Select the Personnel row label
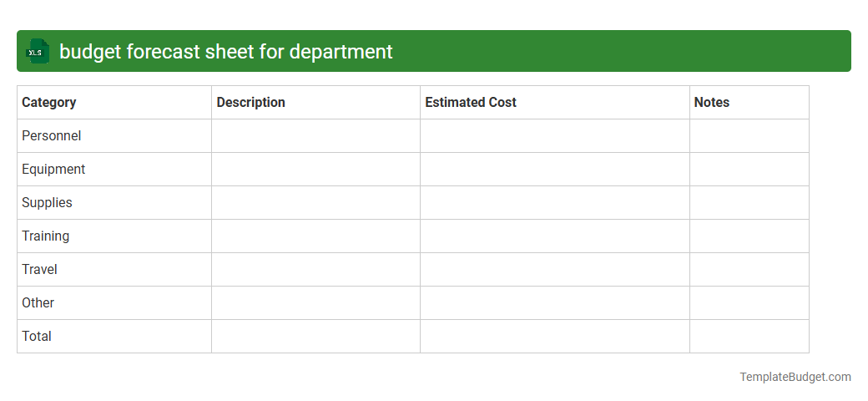This screenshot has height=401, width=868. [52, 135]
